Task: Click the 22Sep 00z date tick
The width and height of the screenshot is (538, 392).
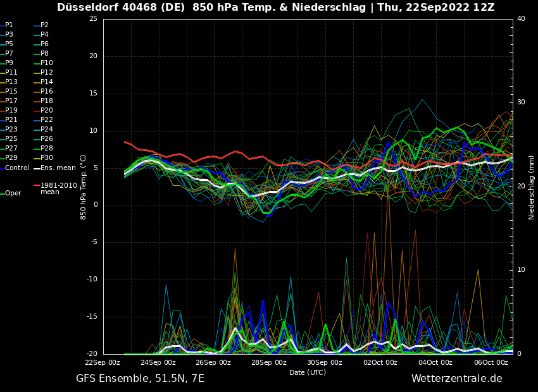Action: (x=103, y=362)
